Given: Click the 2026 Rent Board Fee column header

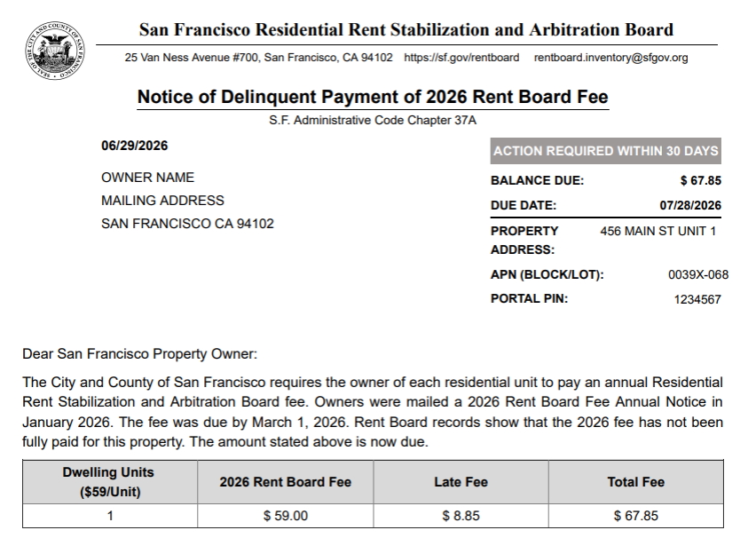Looking at the screenshot, I should point(286,482).
